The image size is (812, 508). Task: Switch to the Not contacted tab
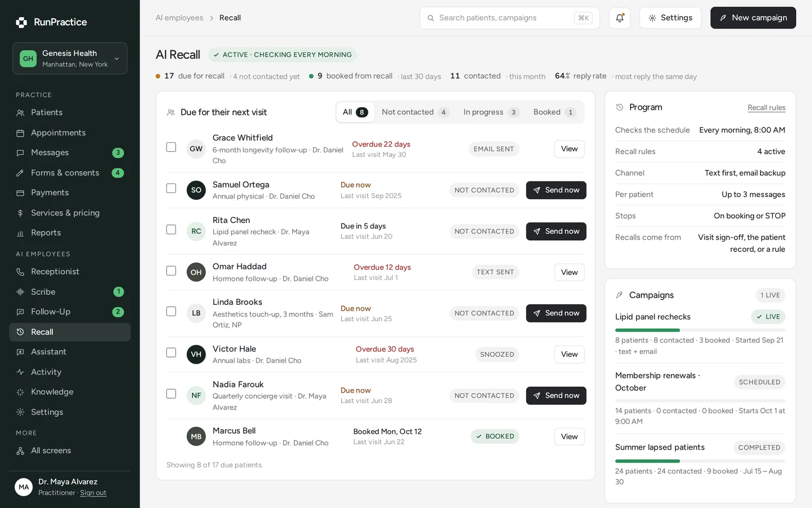[415, 112]
